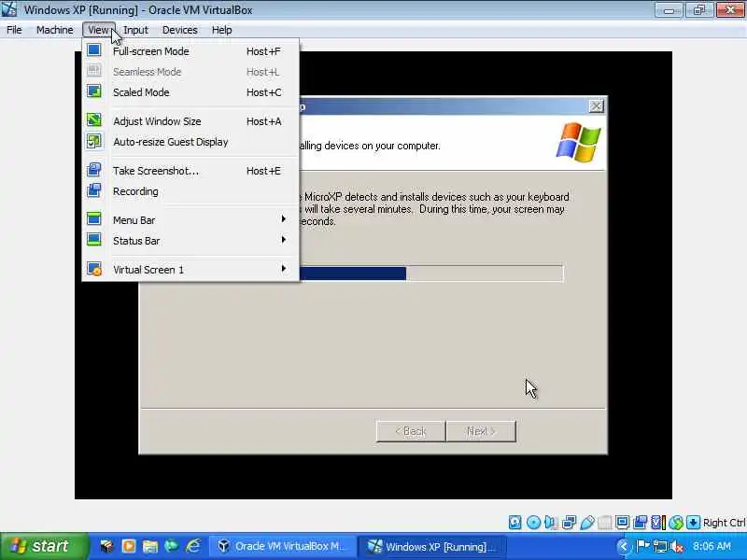Expand the Menu Bar submenu arrow

coord(284,219)
